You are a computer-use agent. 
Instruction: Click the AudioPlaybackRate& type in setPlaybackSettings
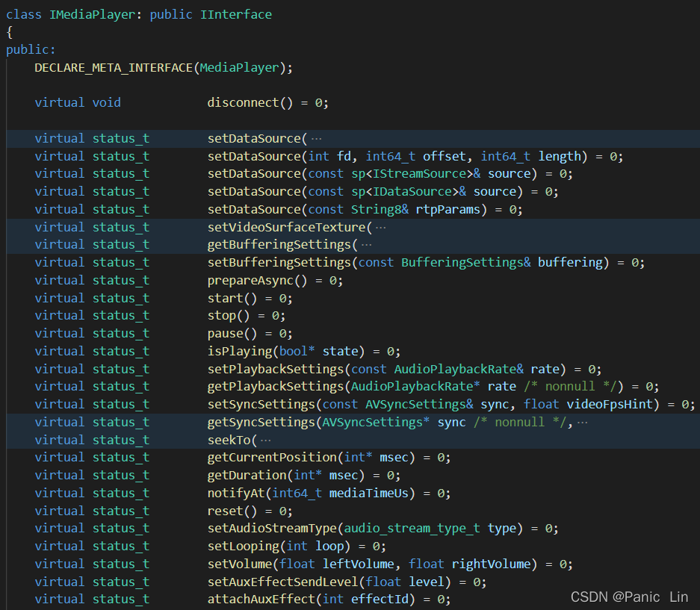tap(459, 370)
